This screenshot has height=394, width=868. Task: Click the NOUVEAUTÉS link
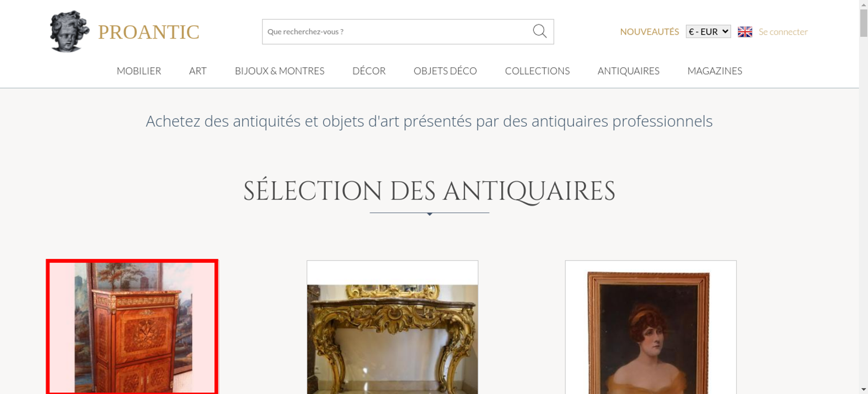[649, 32]
